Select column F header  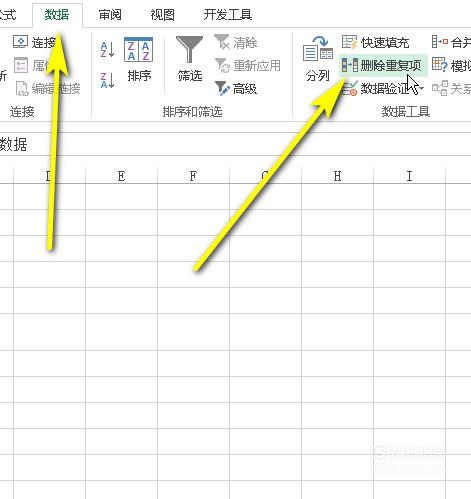(x=193, y=176)
